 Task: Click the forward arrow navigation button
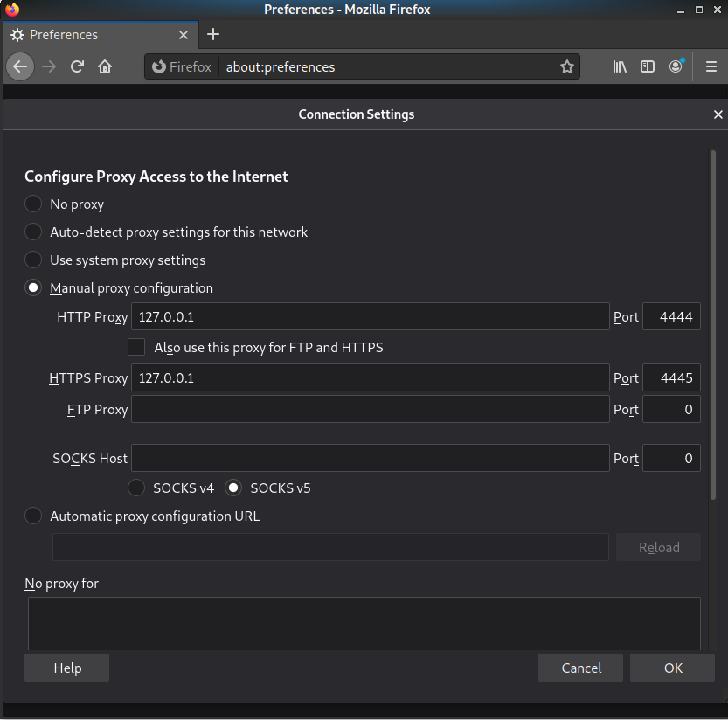click(49, 67)
